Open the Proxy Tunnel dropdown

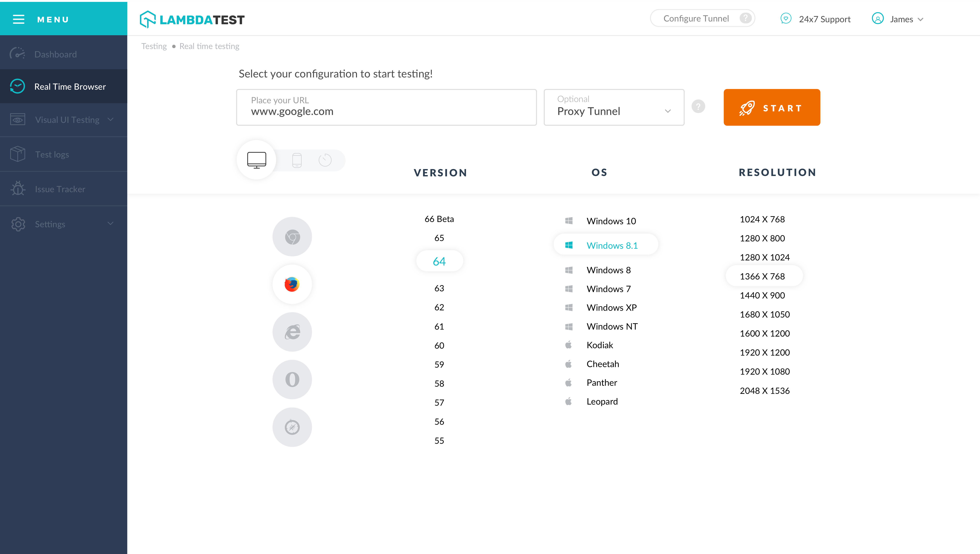[614, 107]
